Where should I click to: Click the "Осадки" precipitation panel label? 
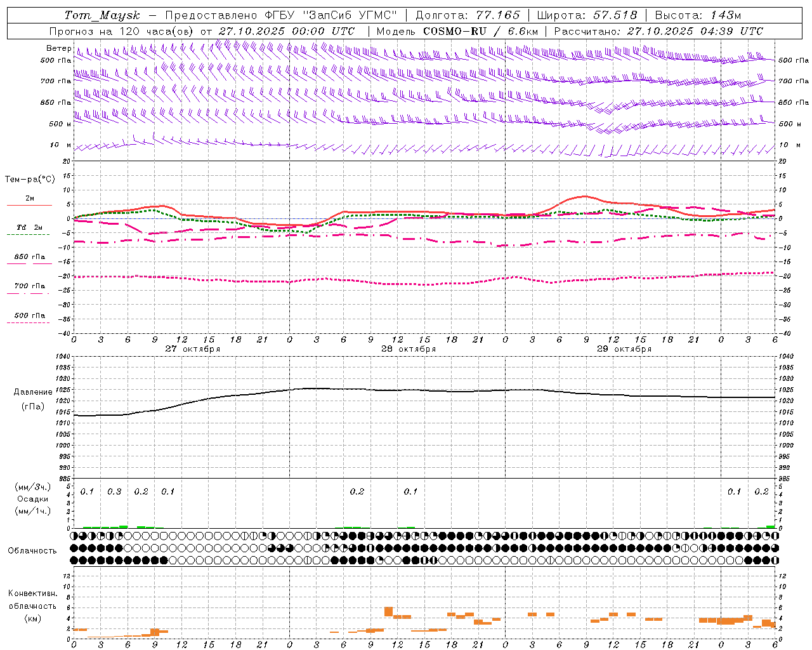coord(33,499)
